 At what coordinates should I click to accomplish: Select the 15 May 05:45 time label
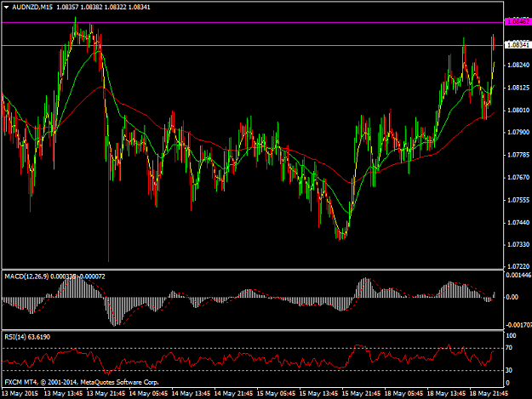click(x=276, y=394)
